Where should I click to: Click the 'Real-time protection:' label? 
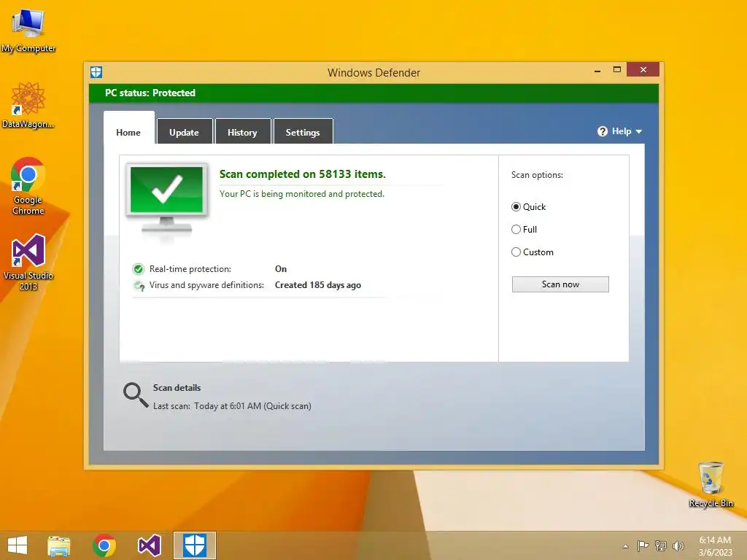(190, 269)
